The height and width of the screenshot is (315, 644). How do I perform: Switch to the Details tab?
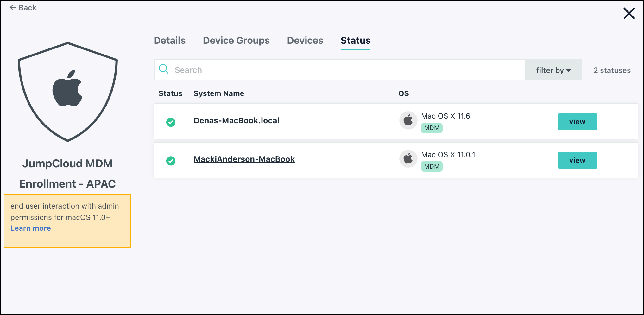169,41
